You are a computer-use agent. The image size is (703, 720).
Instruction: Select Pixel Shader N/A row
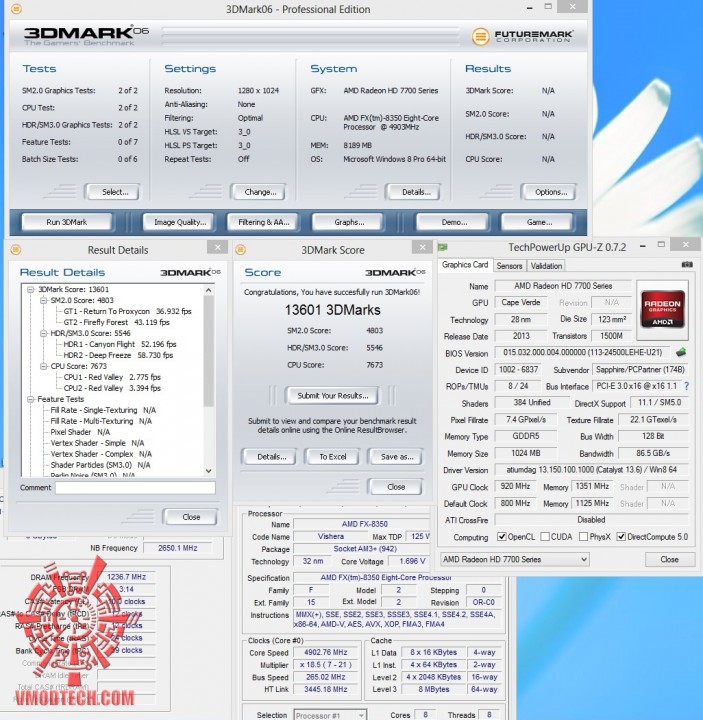[x=80, y=432]
